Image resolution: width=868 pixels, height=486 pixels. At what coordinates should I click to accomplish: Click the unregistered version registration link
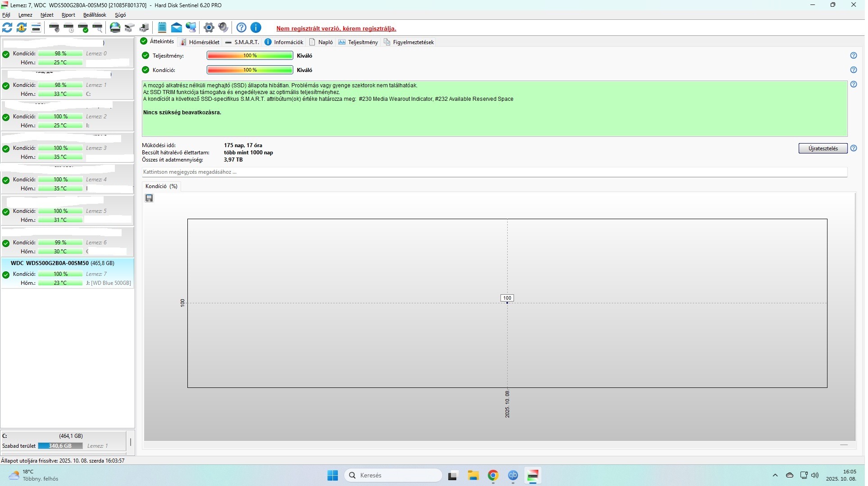(x=336, y=28)
